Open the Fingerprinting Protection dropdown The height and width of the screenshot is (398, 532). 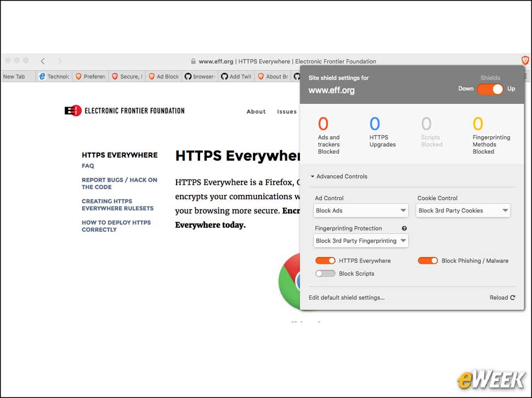pos(361,241)
